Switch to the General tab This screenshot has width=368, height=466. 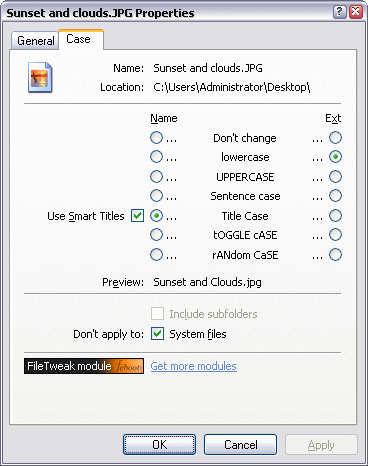pos(35,41)
